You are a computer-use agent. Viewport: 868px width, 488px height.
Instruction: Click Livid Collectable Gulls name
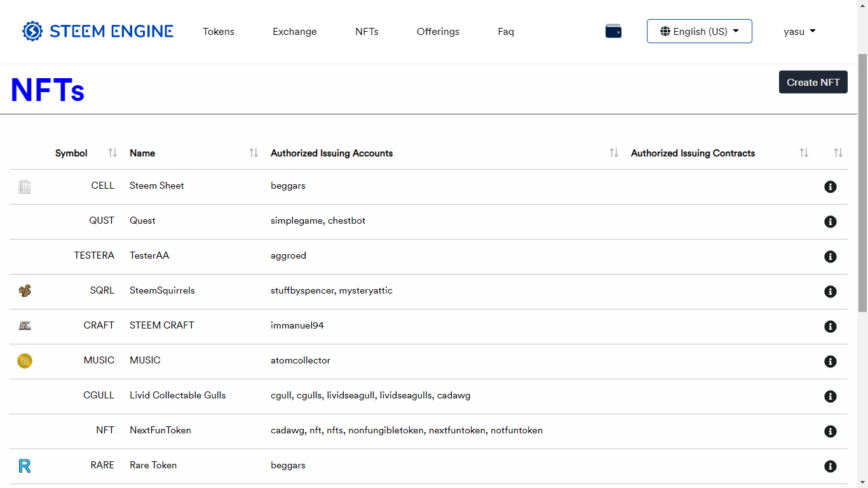[178, 395]
